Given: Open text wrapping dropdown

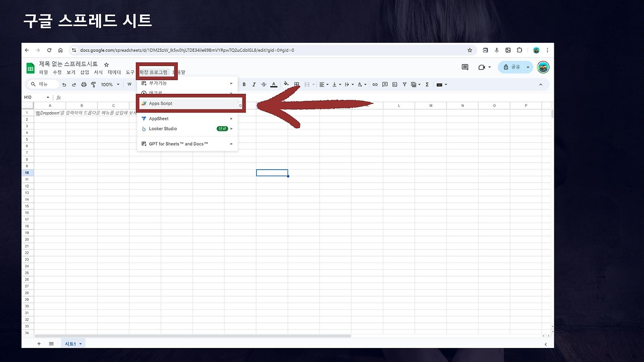Looking at the screenshot, I should click(349, 84).
